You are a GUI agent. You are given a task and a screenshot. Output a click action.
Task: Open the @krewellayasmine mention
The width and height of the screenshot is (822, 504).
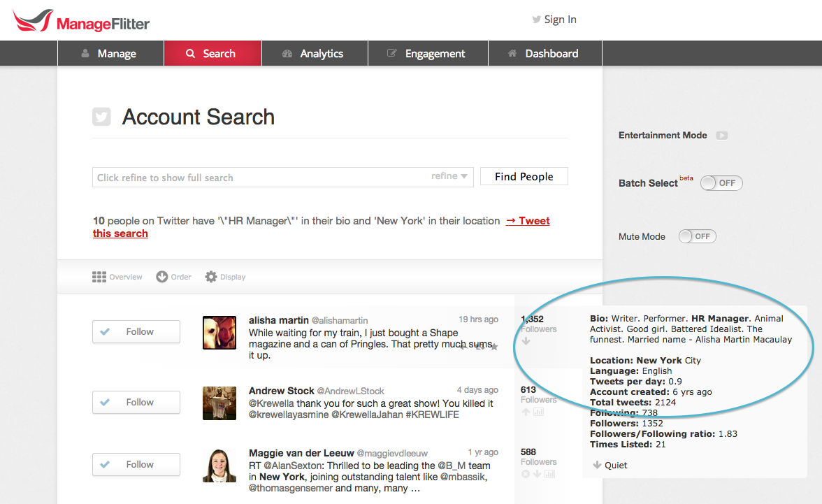pyautogui.click(x=289, y=415)
